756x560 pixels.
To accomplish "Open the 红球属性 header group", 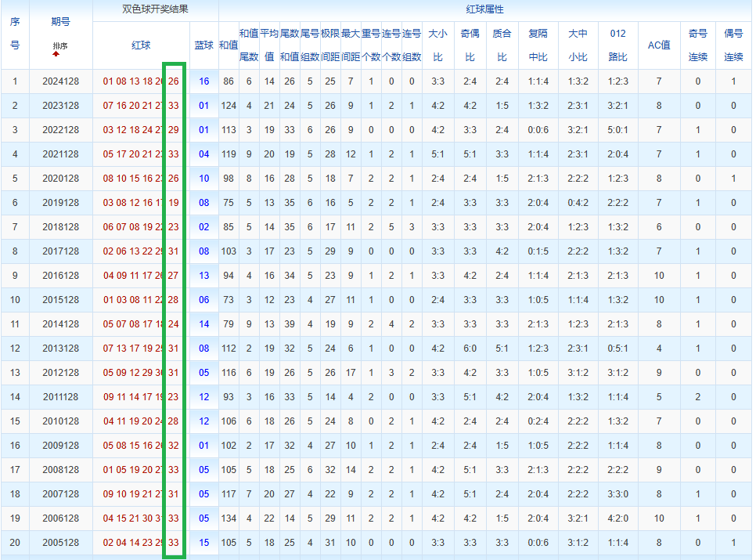I will click(x=485, y=10).
